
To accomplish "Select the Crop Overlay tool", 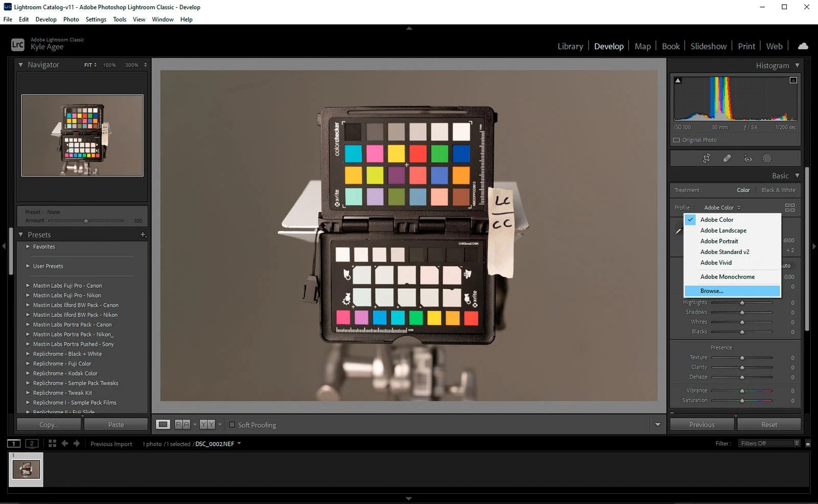I will coord(706,158).
